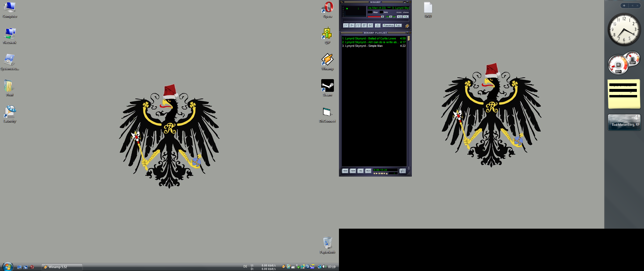Skip to next track in Winamp
The width and height of the screenshot is (644, 271).
[370, 26]
